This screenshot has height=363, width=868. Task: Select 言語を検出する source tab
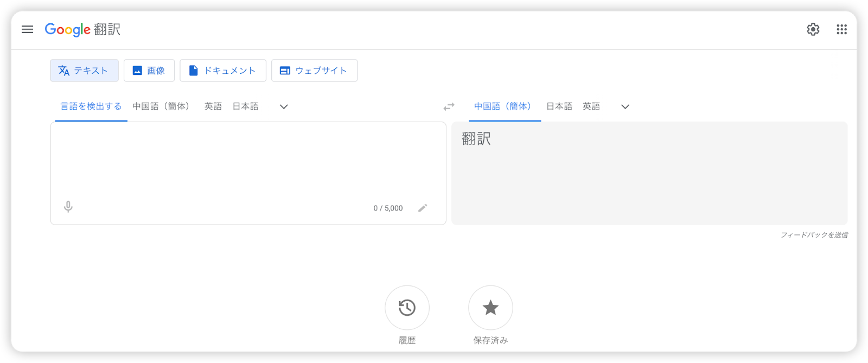pos(91,106)
